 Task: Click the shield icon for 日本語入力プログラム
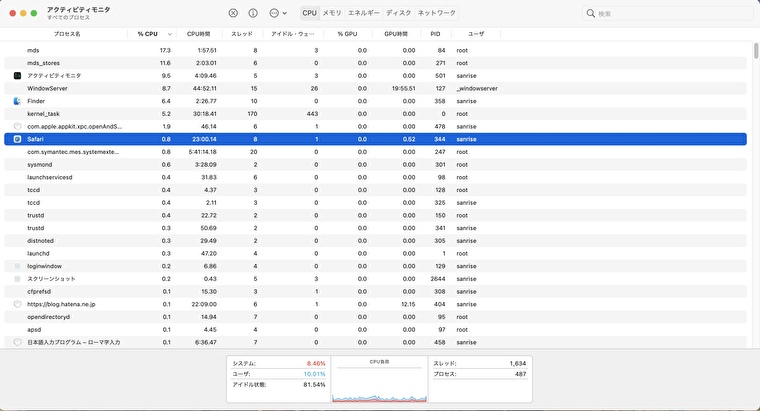click(x=17, y=342)
